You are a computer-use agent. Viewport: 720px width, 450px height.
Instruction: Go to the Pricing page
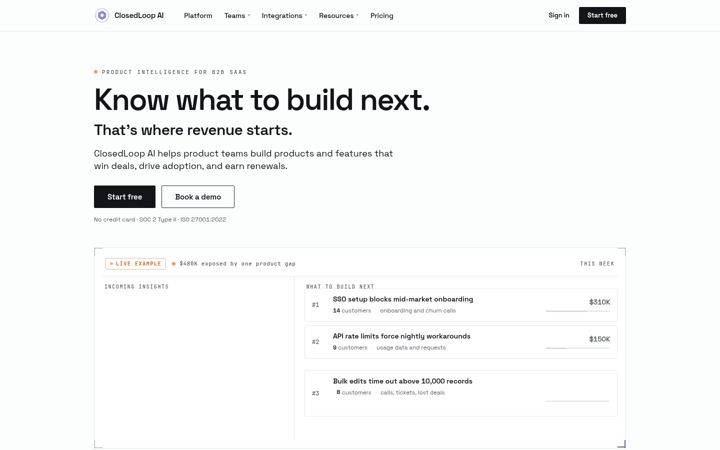pyautogui.click(x=382, y=16)
